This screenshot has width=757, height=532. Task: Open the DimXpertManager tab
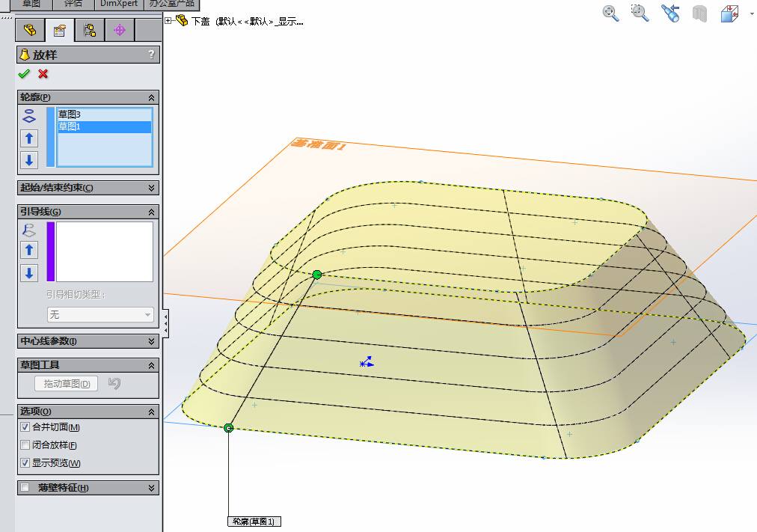coord(120,31)
